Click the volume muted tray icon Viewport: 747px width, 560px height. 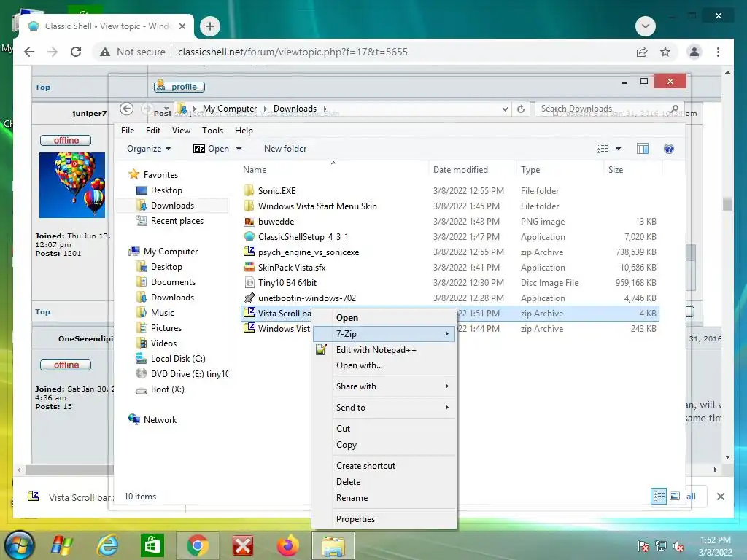pyautogui.click(x=678, y=546)
